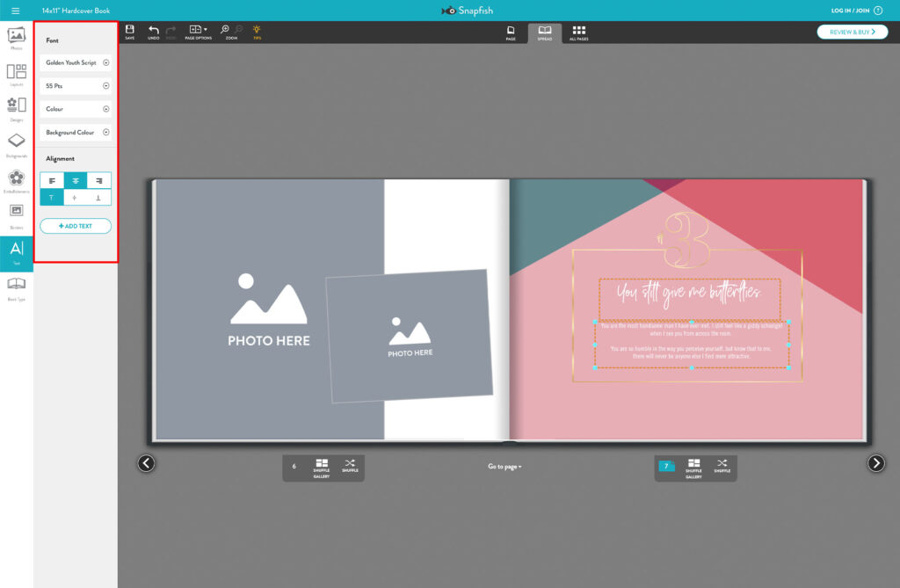Click the Tips lightbulb icon

[x=257, y=32]
